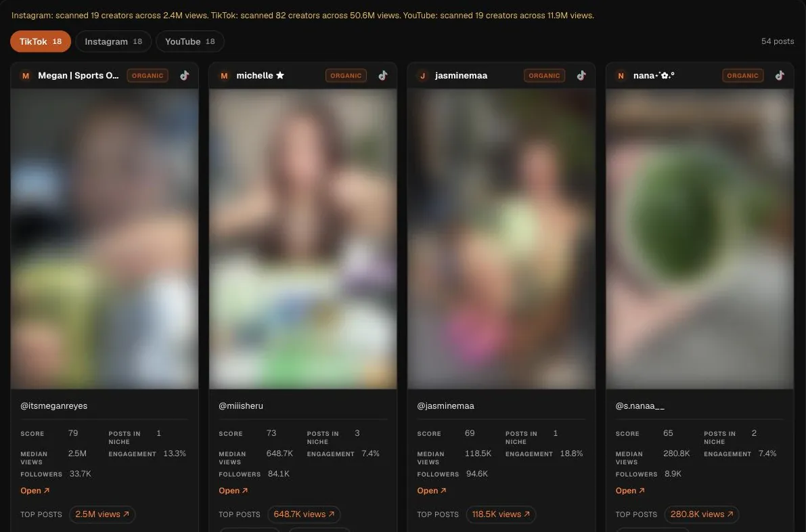Click followers value 84.1K

(279, 474)
